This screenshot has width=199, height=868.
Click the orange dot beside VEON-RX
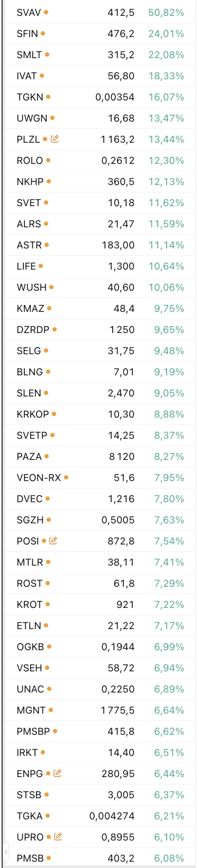pos(66,477)
